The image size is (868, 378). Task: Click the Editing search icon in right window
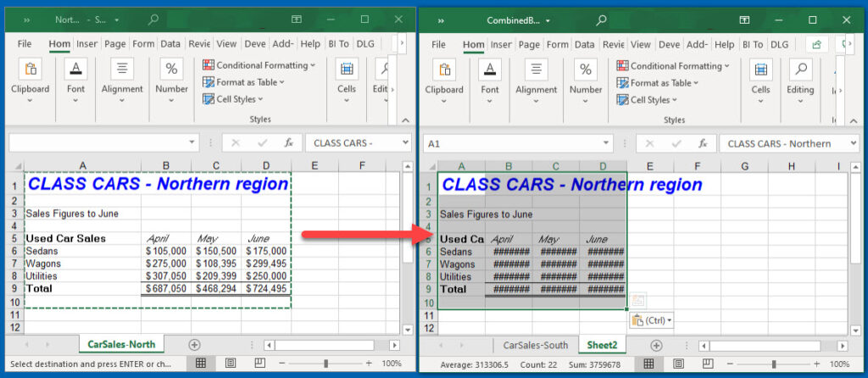[800, 69]
